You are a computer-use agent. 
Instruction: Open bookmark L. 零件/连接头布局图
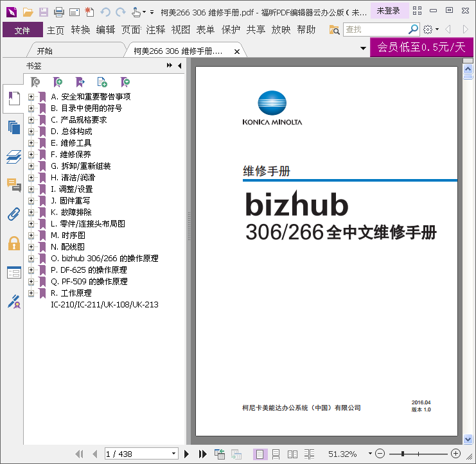[x=88, y=224]
